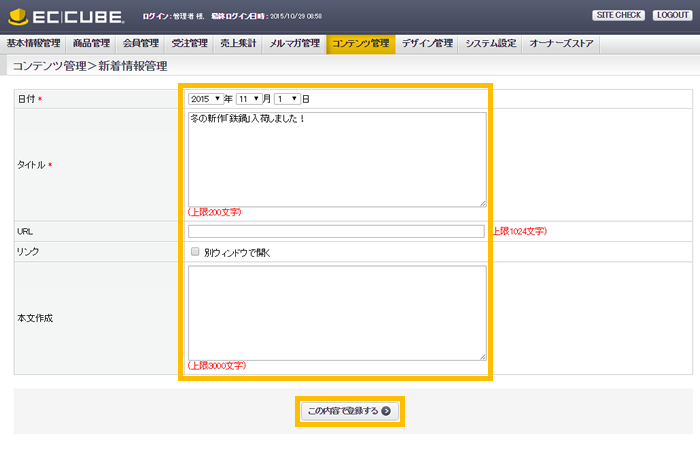Click the LOGOUT button
The image size is (700, 450).
[x=671, y=15]
